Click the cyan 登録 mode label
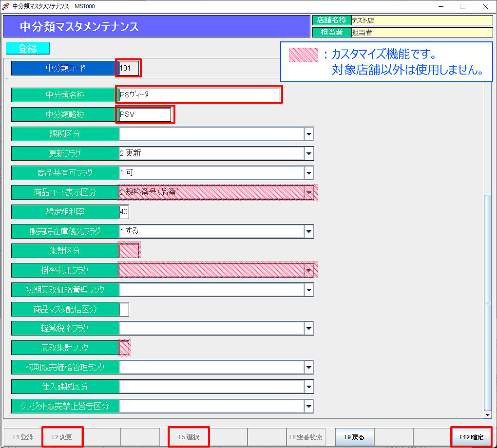Image resolution: width=497 pixels, height=448 pixels. [28, 48]
